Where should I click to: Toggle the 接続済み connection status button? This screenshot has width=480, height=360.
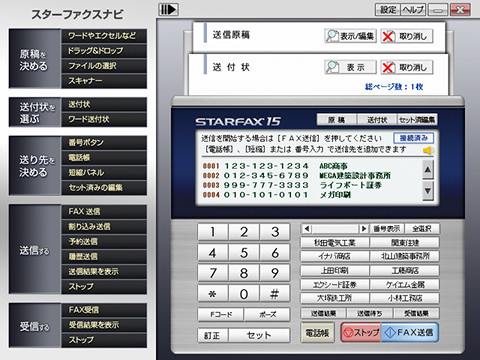414,138
